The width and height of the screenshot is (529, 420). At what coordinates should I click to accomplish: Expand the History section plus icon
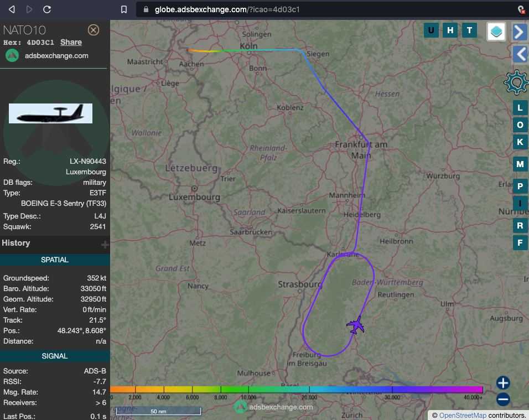tap(105, 245)
